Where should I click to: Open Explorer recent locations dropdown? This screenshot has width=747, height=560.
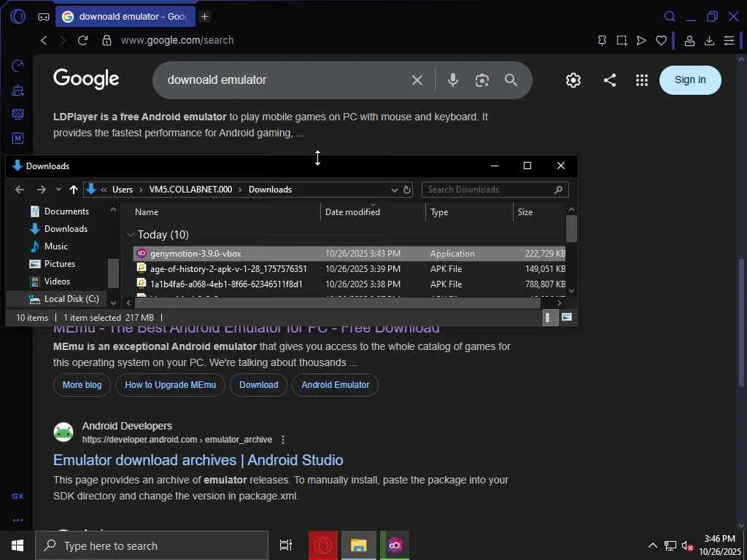(58, 190)
